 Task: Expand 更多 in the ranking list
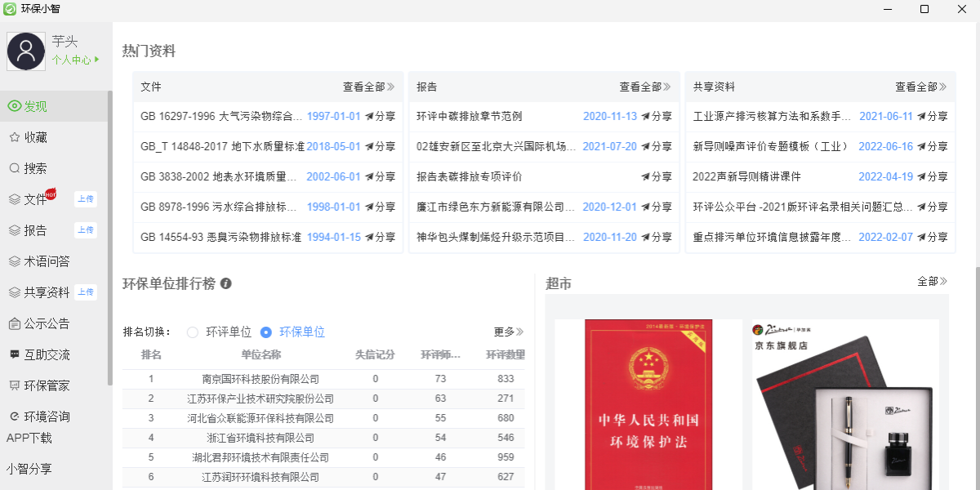click(x=508, y=332)
